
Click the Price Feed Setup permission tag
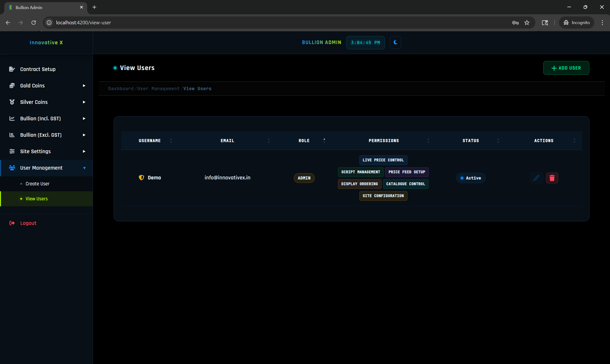pyautogui.click(x=407, y=172)
